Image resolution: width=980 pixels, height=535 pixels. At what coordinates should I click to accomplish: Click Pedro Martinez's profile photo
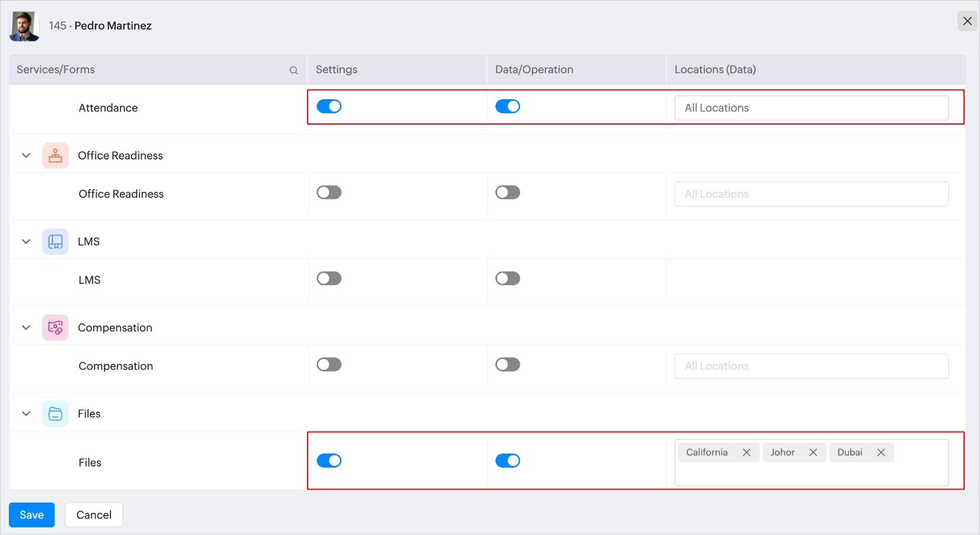click(x=24, y=26)
